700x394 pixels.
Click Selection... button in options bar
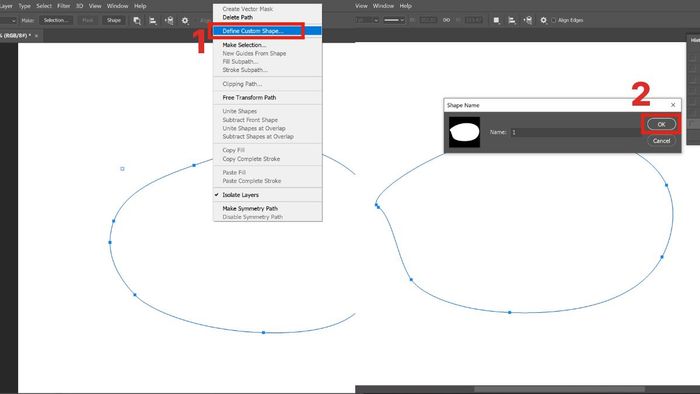coord(56,21)
